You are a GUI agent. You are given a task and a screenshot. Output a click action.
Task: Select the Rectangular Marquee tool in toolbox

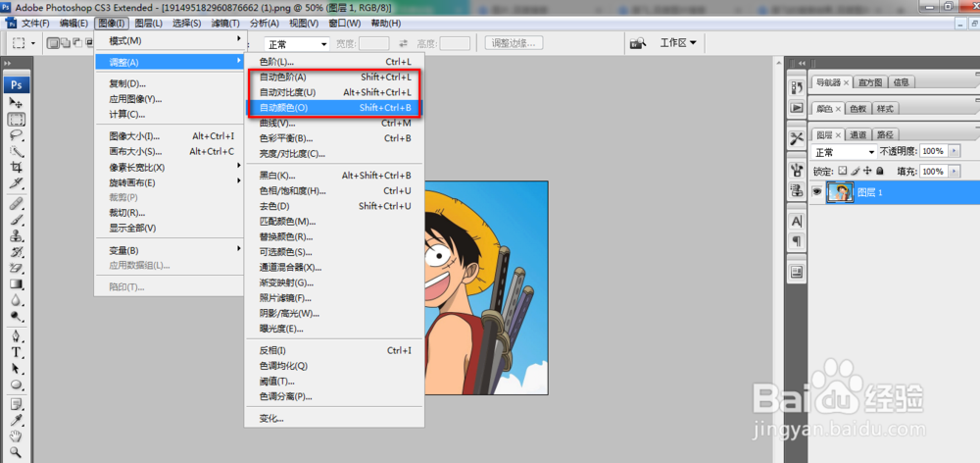click(17, 119)
